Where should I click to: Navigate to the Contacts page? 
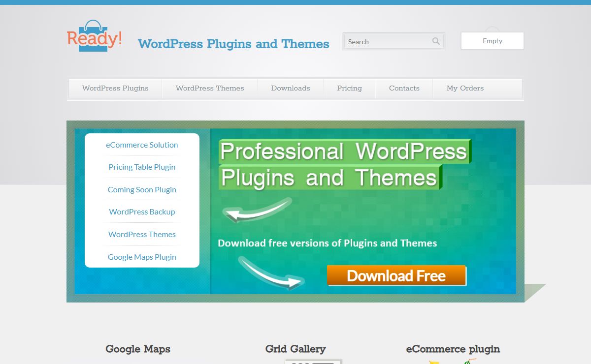(404, 89)
